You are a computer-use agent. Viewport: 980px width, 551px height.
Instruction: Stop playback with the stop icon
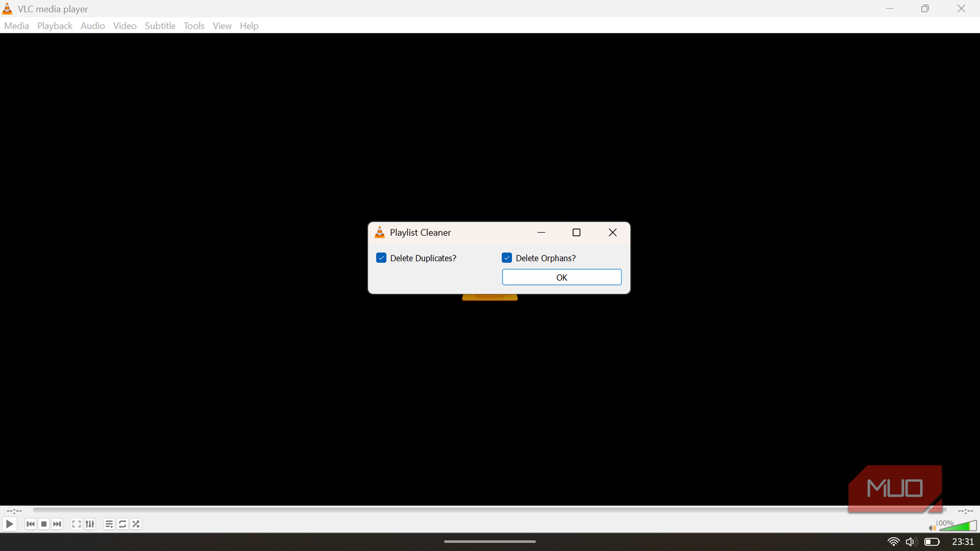tap(43, 524)
